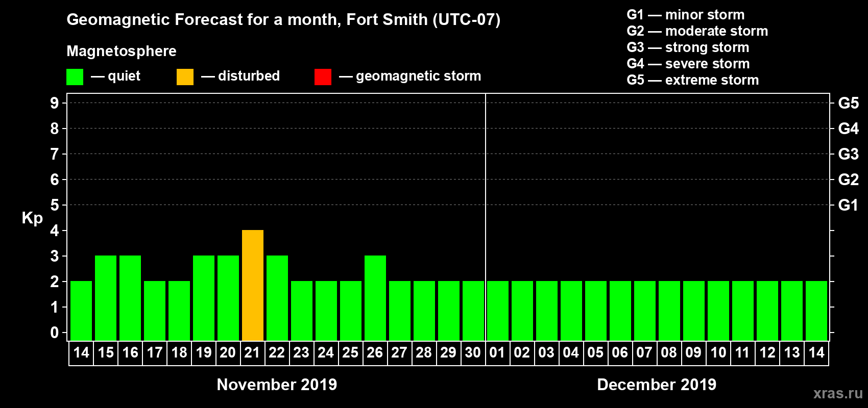Click the disturbed legend text
868x408 pixels.
tap(249, 76)
